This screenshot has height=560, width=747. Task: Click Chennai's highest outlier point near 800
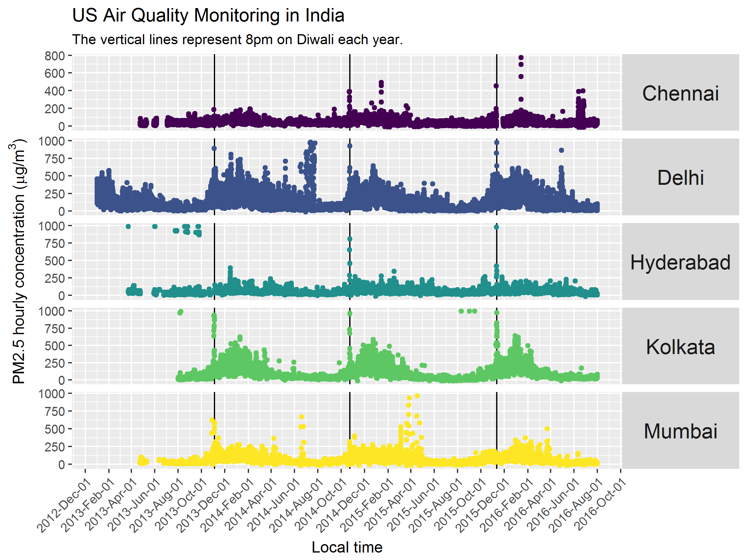(x=521, y=57)
